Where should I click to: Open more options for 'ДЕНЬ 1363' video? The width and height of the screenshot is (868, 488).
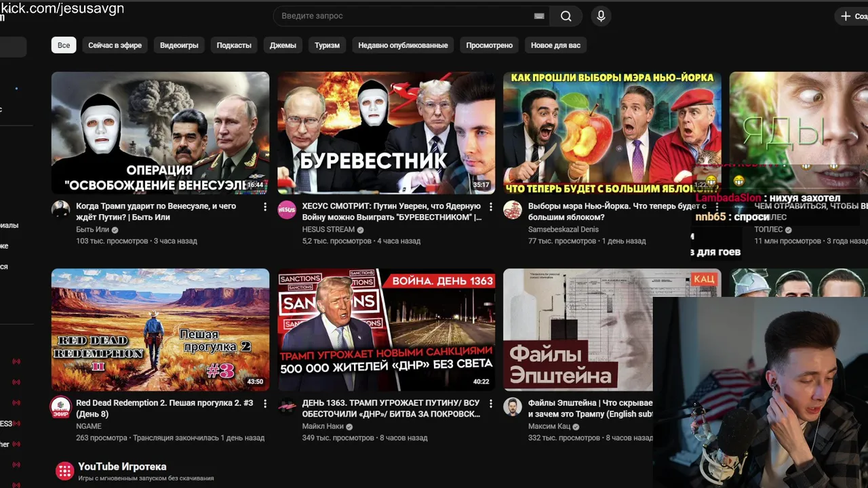coord(491,403)
